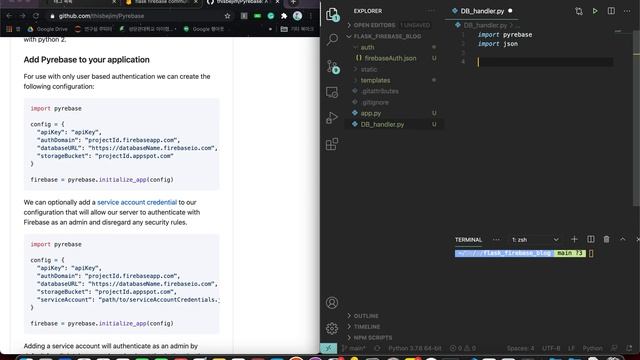This screenshot has height=360, width=640.
Task: Switch to DB_handler.py editor tab
Action: (x=482, y=11)
